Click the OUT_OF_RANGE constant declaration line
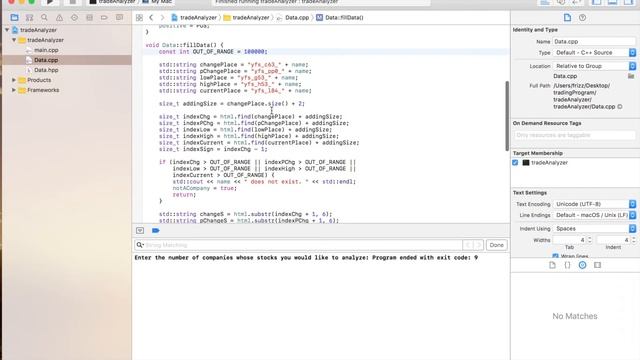This screenshot has height=360, width=640. tap(213, 52)
